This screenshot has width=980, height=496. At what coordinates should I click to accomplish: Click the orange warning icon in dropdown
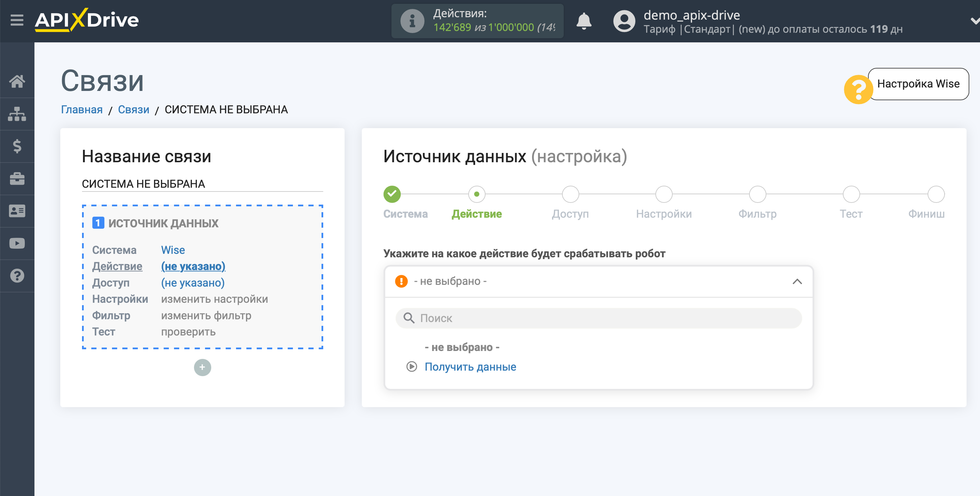pyautogui.click(x=401, y=281)
